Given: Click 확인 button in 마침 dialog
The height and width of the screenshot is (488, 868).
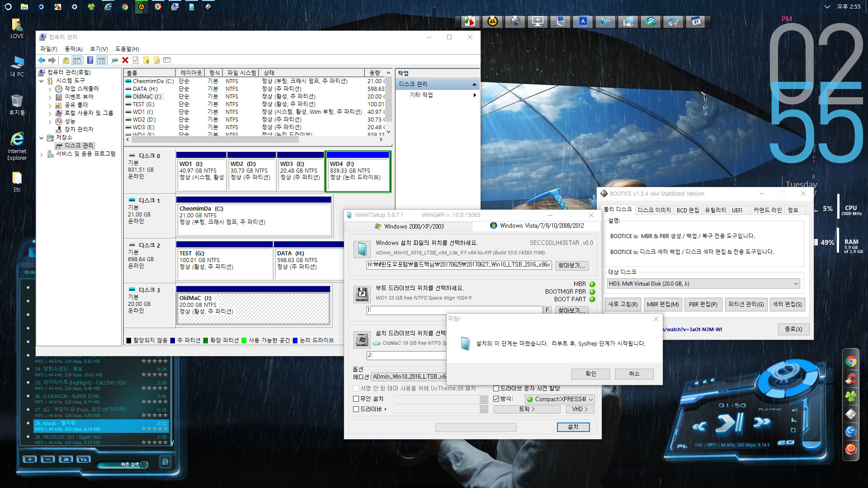Looking at the screenshot, I should pos(590,374).
